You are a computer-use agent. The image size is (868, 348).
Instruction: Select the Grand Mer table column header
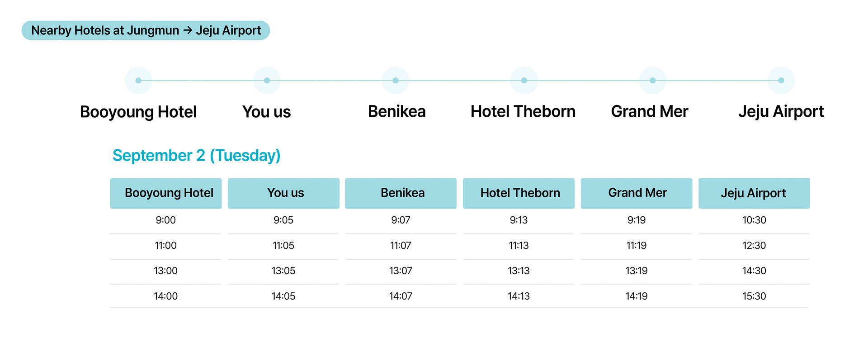point(637,193)
